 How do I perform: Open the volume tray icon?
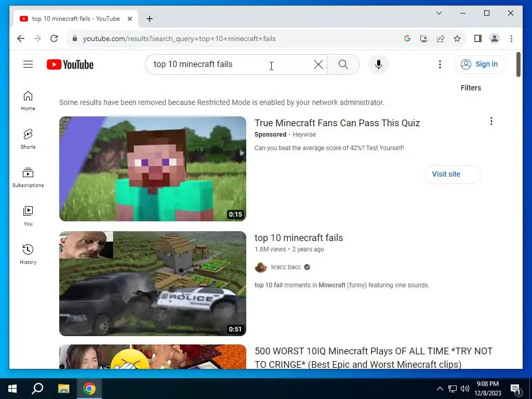[x=465, y=389]
